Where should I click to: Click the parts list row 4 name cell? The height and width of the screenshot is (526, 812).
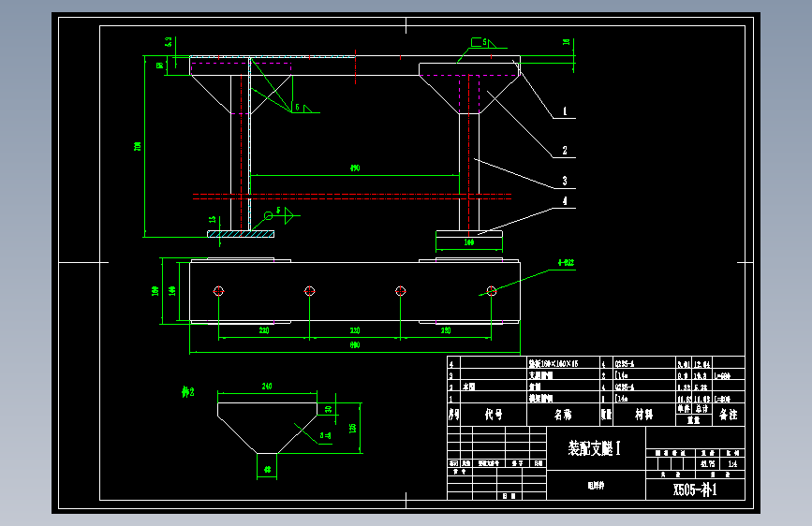(x=564, y=363)
